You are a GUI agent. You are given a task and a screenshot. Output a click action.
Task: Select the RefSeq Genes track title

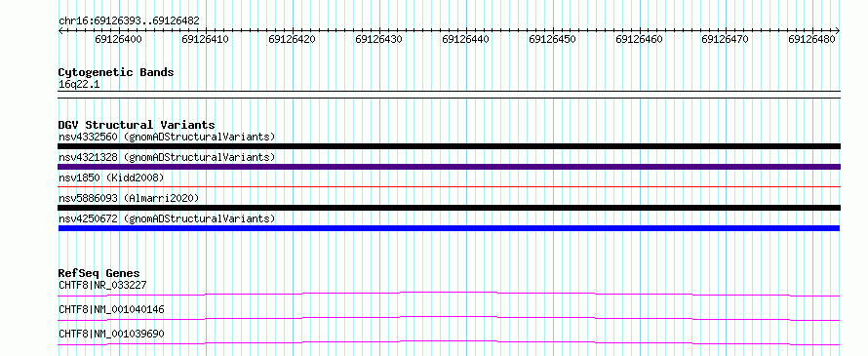(x=99, y=273)
